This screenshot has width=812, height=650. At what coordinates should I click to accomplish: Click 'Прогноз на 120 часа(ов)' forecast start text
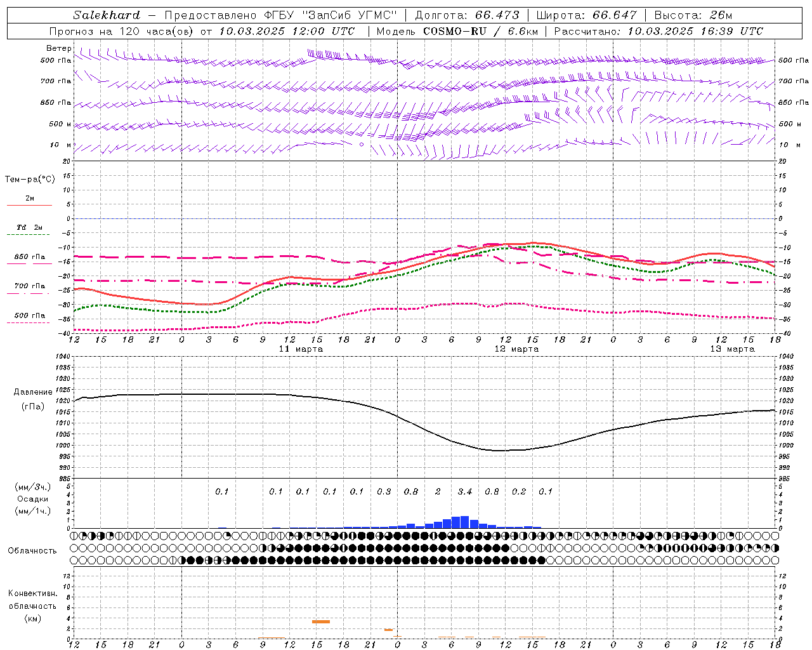122,31
